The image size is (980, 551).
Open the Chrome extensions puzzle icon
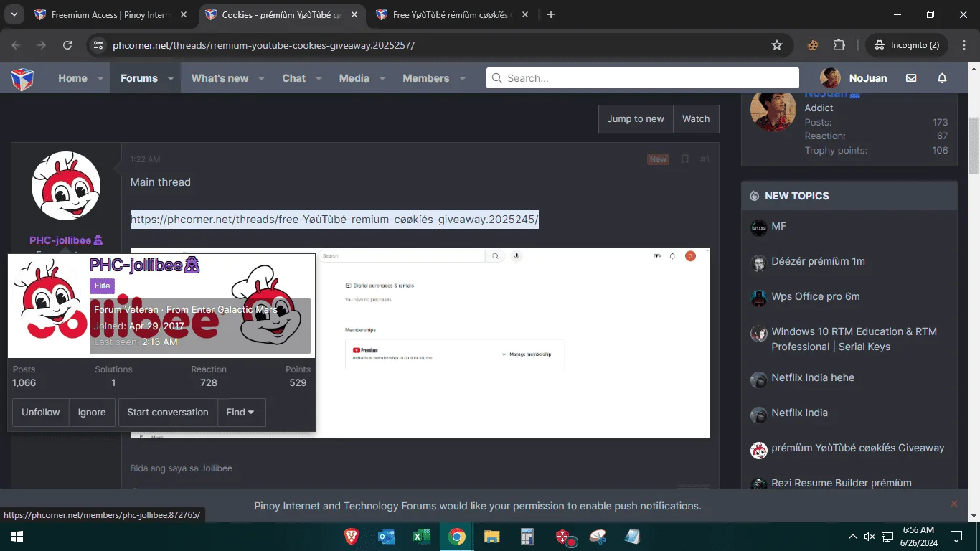click(x=839, y=45)
